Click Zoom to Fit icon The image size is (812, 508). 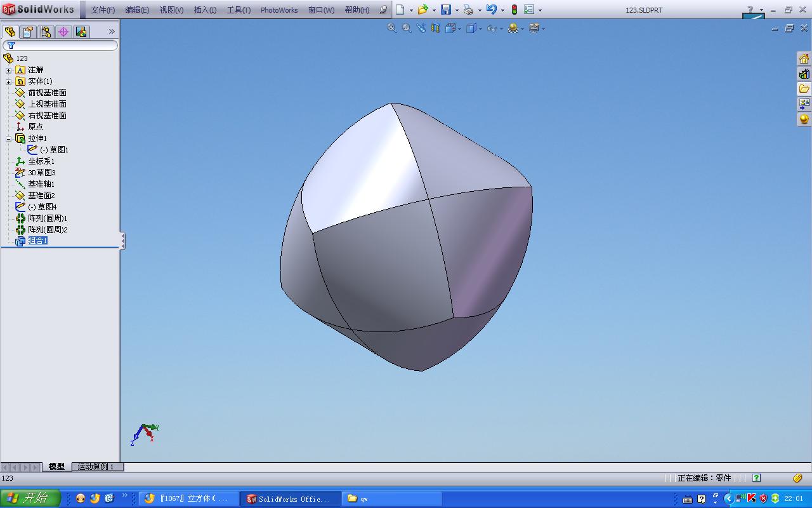point(392,28)
